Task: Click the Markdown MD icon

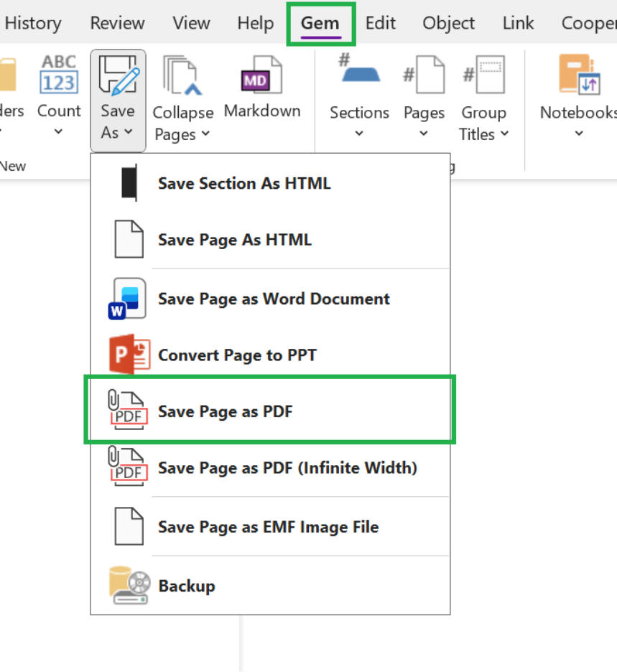Action: pyautogui.click(x=261, y=75)
